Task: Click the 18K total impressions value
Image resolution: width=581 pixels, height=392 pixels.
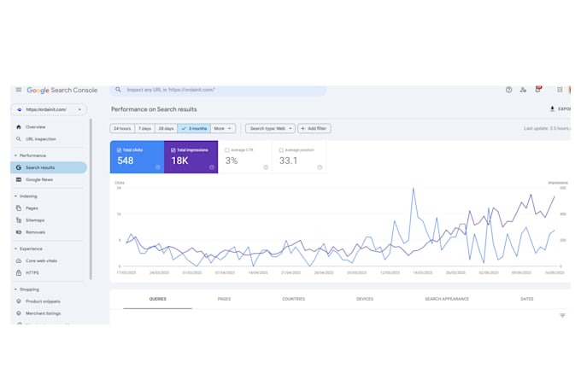Action: (179, 161)
